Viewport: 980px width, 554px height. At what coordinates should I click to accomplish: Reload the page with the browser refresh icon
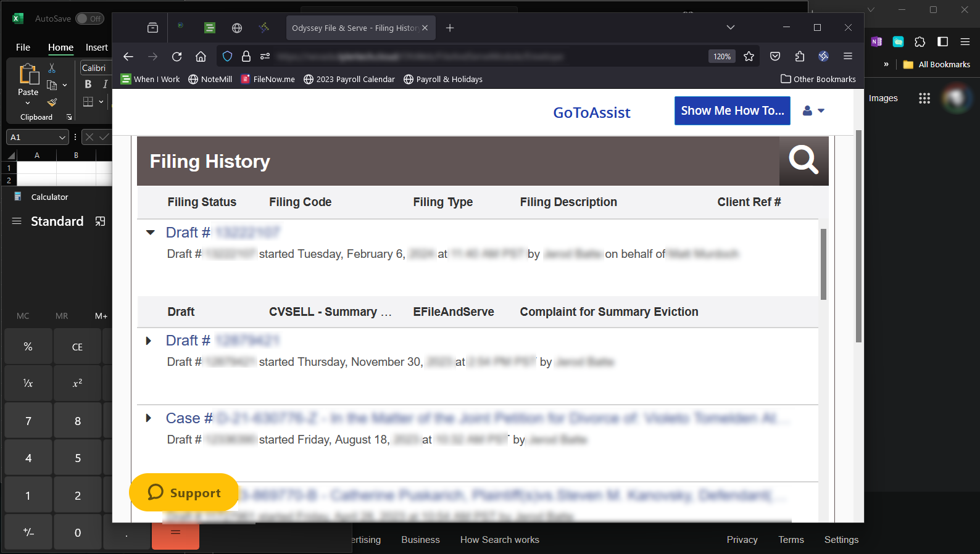pyautogui.click(x=177, y=57)
